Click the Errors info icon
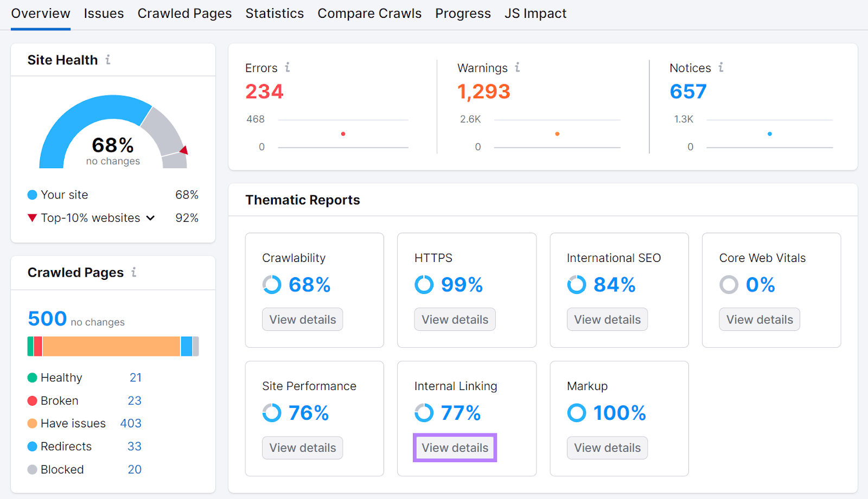This screenshot has height=499, width=868. click(x=288, y=68)
